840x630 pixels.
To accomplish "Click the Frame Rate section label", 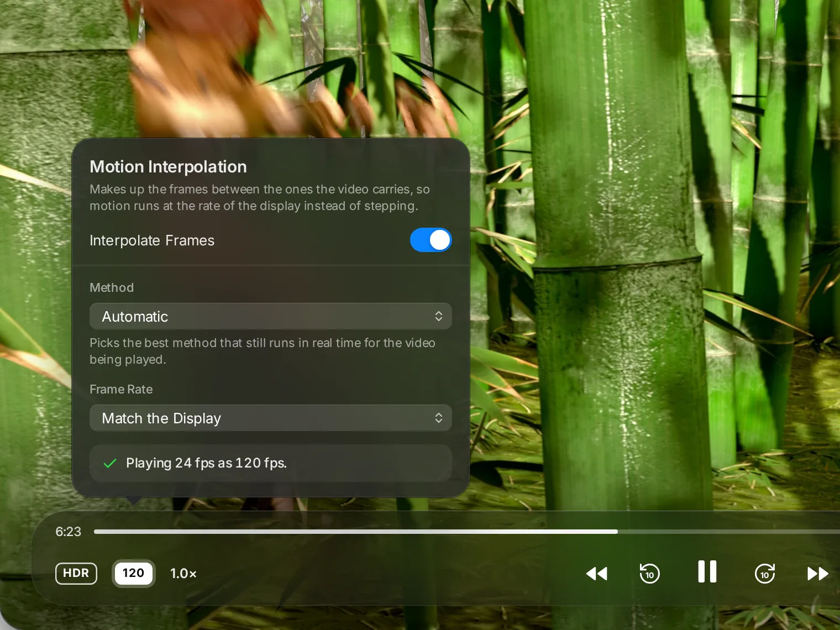I will coord(121,389).
